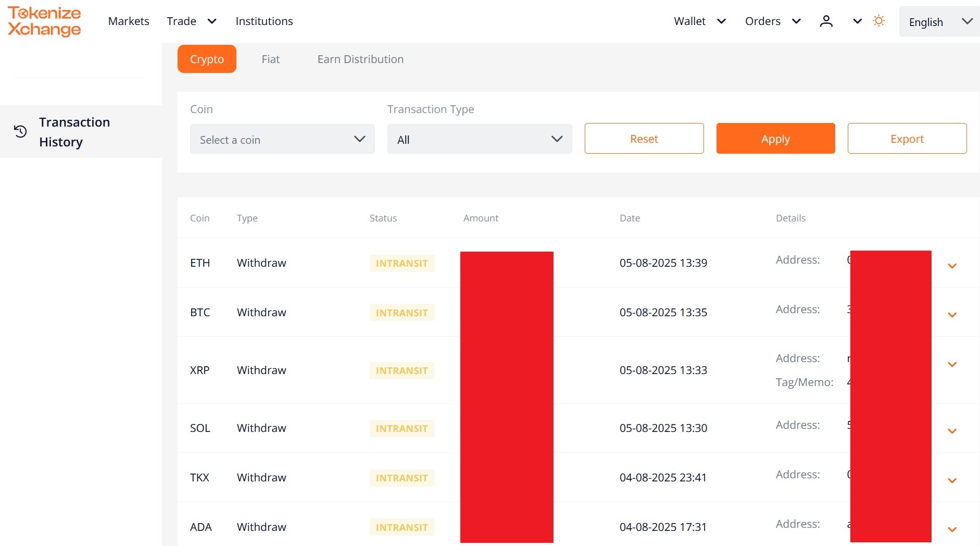The image size is (980, 546).
Task: Click the BTC coin cell
Action: [200, 313]
